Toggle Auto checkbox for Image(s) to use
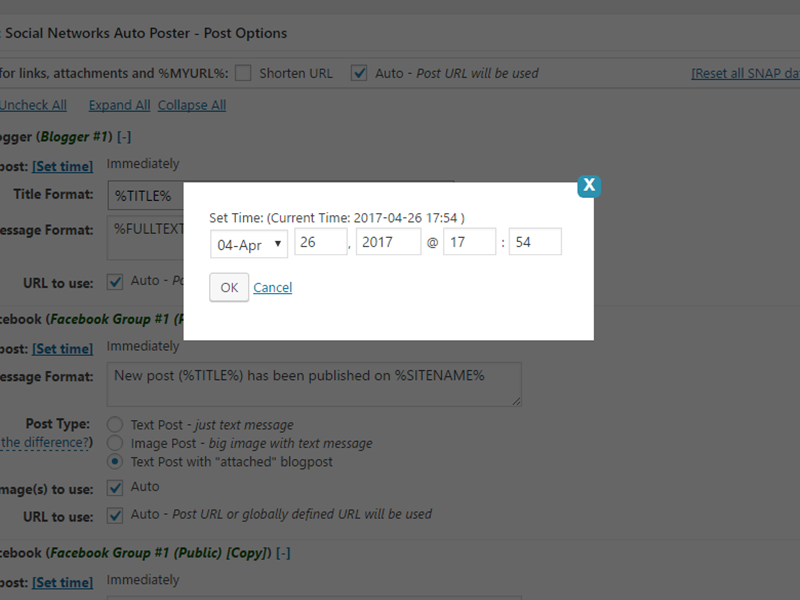The height and width of the screenshot is (600, 800). (115, 487)
